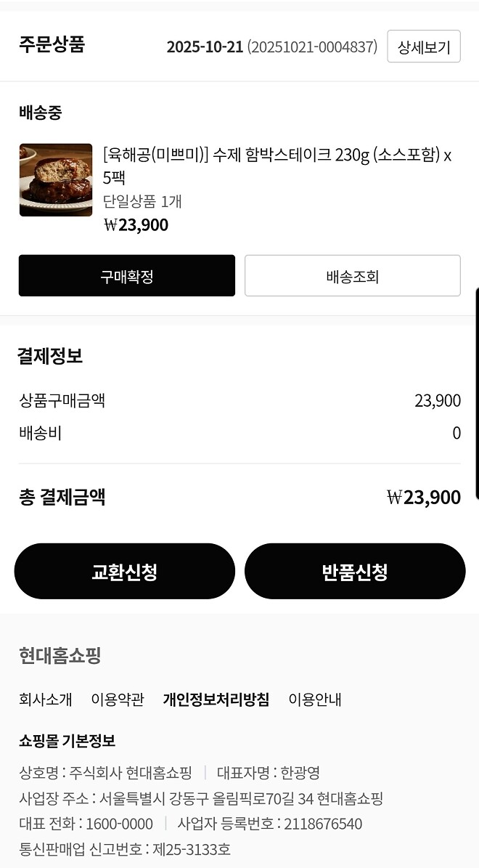479x868 pixels.
Task: Request a return with 반품신청
Action: pos(355,571)
